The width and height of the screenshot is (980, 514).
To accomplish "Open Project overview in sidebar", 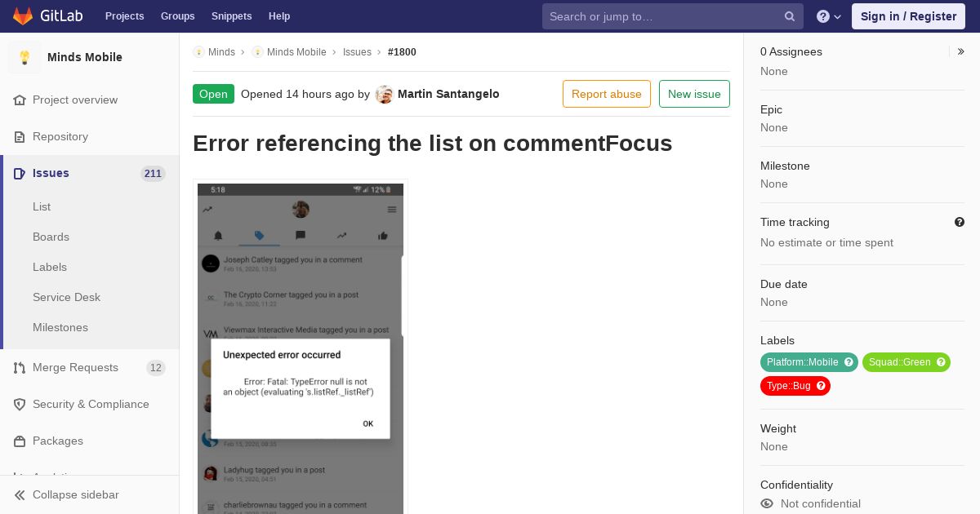I will point(90,100).
